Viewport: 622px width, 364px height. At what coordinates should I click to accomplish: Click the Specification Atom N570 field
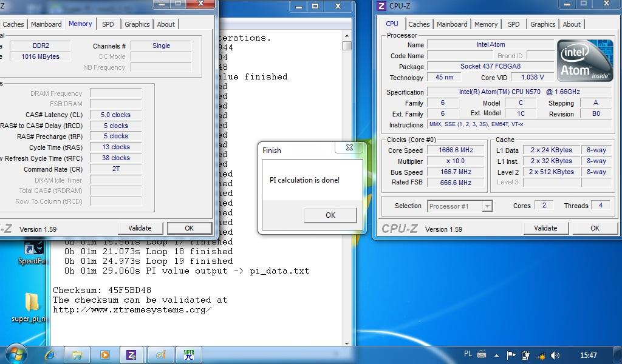click(x=519, y=92)
